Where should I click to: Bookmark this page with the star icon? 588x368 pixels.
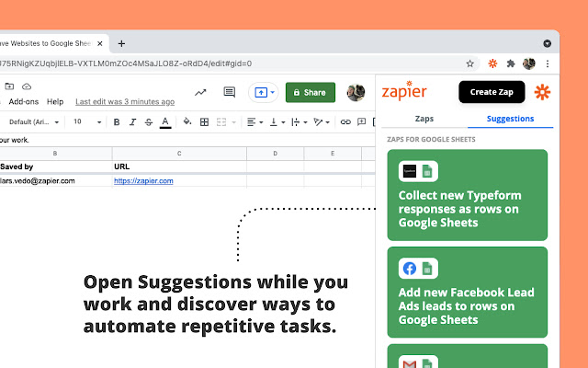[x=469, y=63]
